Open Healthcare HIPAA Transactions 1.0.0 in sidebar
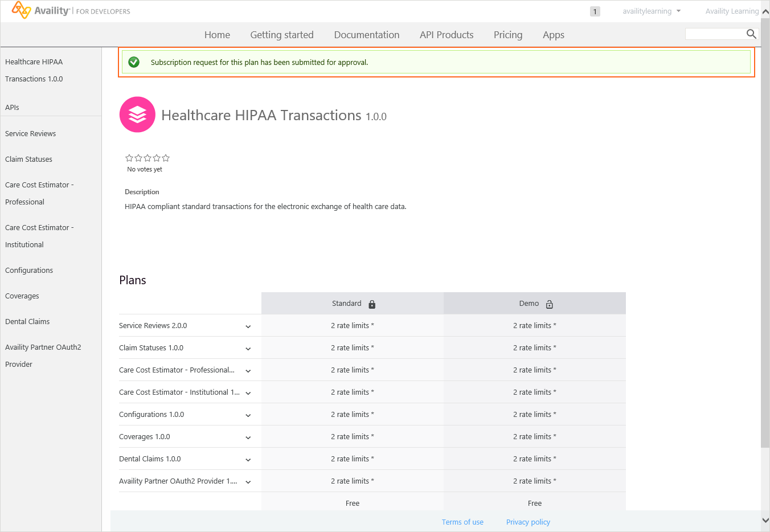This screenshot has width=770, height=532. 34,70
